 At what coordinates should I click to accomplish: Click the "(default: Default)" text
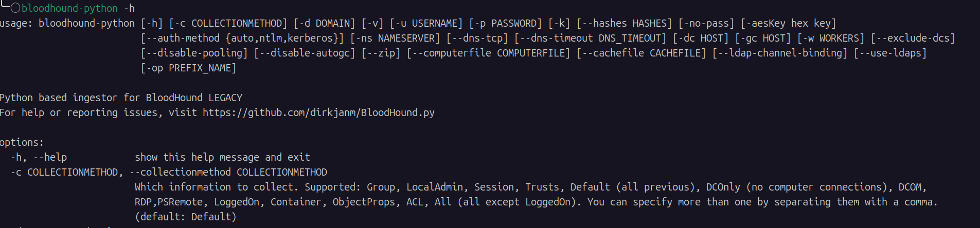[185, 217]
